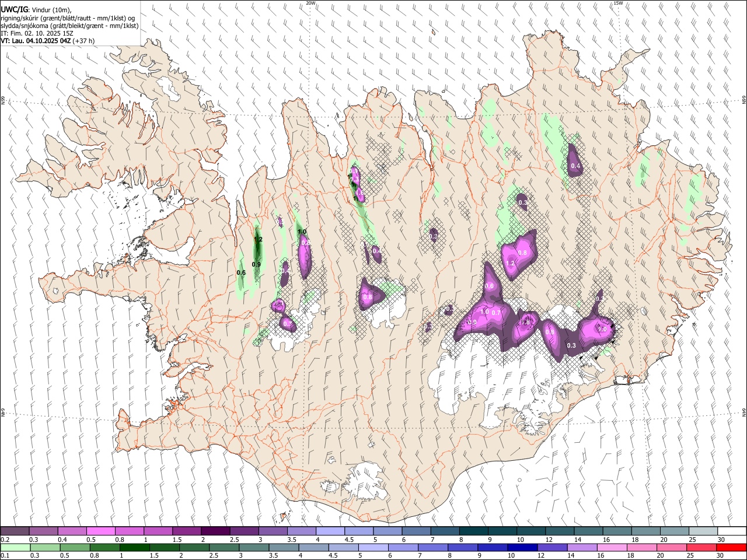Viewport: 747px width, 560px height.
Task: Select the deep blue swatch between 10 and 12
Action: coord(523,547)
